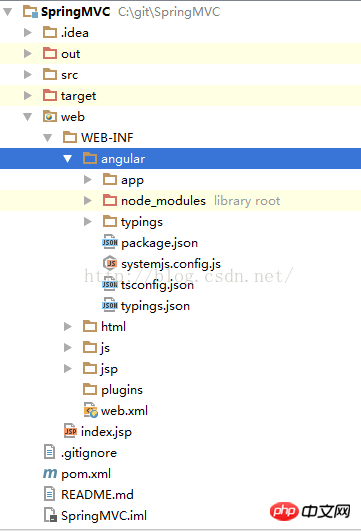The height and width of the screenshot is (531, 361).
Task: Open index.jsp file name
Action: click(x=106, y=432)
